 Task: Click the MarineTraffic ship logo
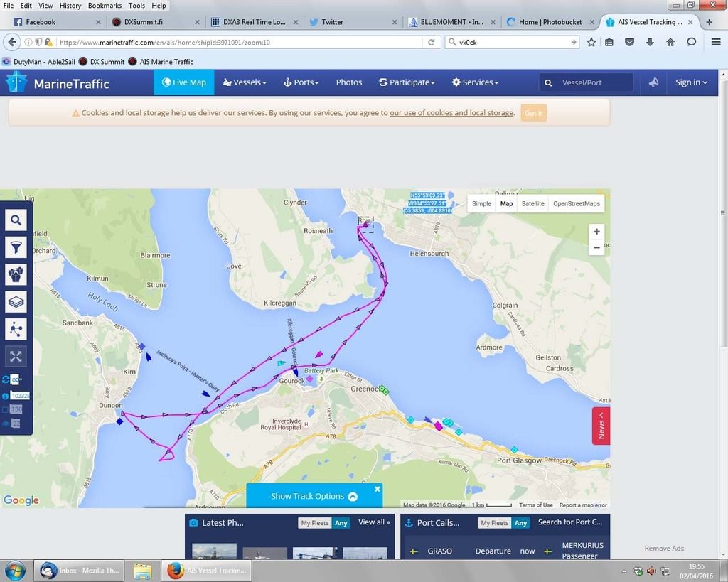click(17, 82)
